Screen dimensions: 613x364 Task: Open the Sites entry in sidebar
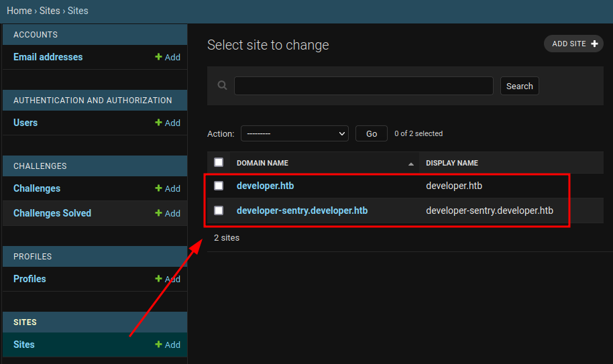24,345
